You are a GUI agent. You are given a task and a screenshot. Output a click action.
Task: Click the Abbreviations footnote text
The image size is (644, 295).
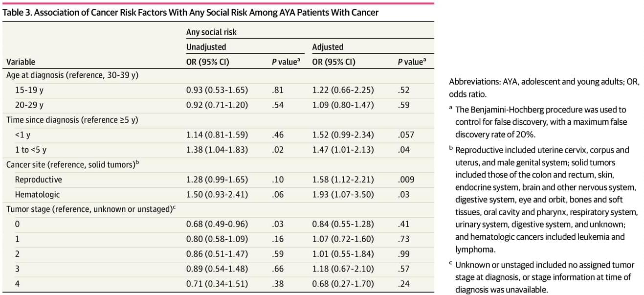[x=544, y=88]
